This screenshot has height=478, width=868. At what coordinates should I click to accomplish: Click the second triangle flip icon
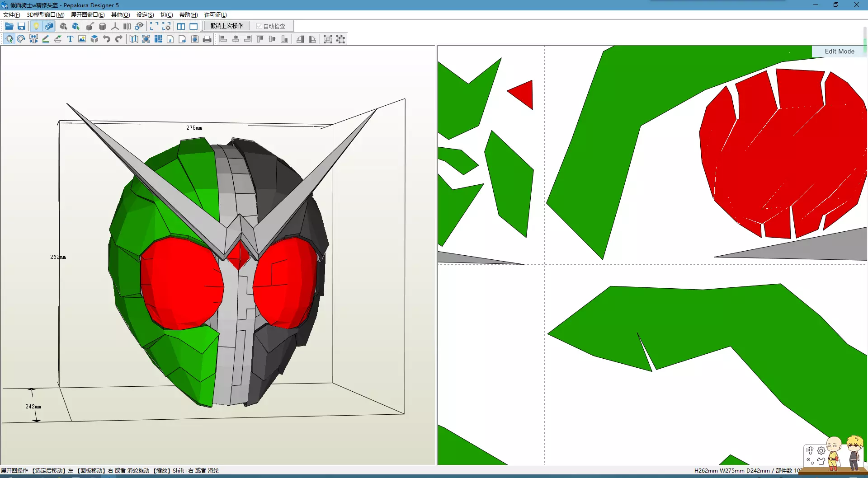point(312,39)
